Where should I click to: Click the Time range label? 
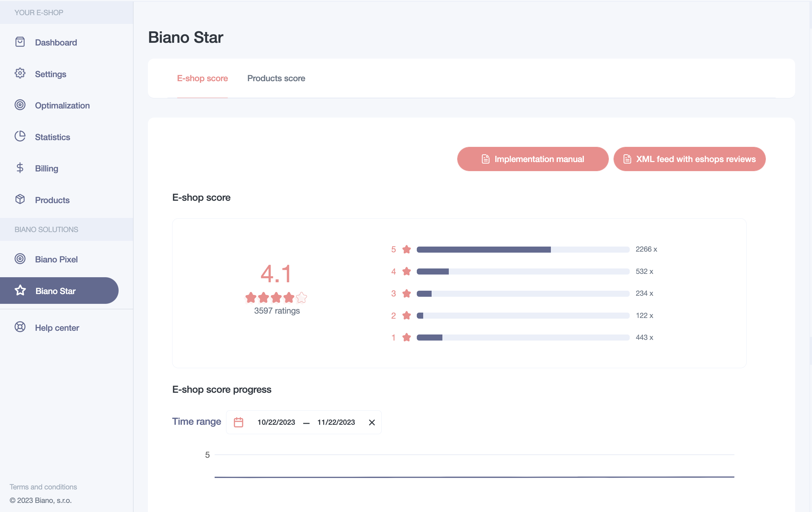196,421
